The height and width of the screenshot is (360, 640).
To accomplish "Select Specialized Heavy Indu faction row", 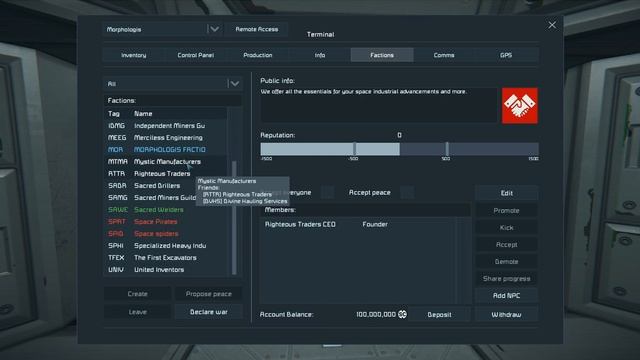I will point(165,246).
